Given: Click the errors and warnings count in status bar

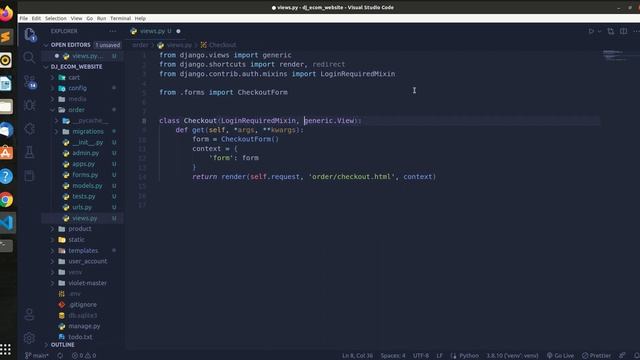Looking at the screenshot, I should tap(84, 356).
